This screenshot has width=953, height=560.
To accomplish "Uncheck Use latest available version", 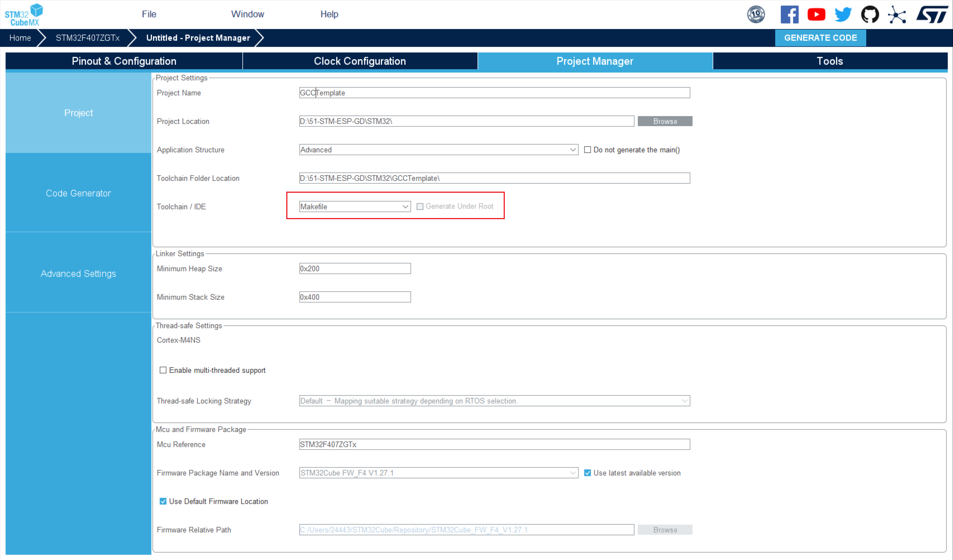I will click(587, 473).
